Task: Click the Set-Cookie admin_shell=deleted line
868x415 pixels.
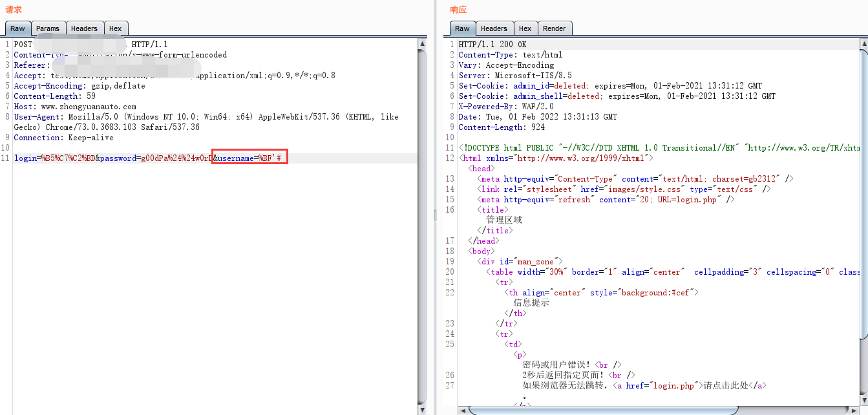Action: click(x=617, y=96)
